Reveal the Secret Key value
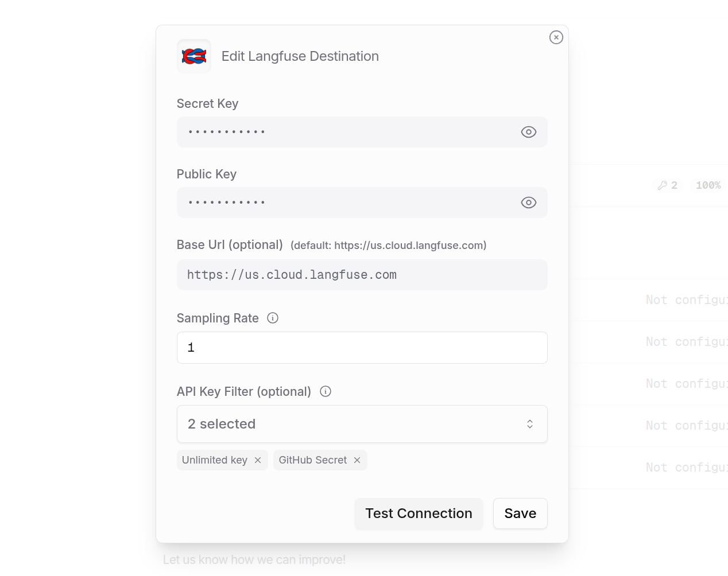 [528, 131]
